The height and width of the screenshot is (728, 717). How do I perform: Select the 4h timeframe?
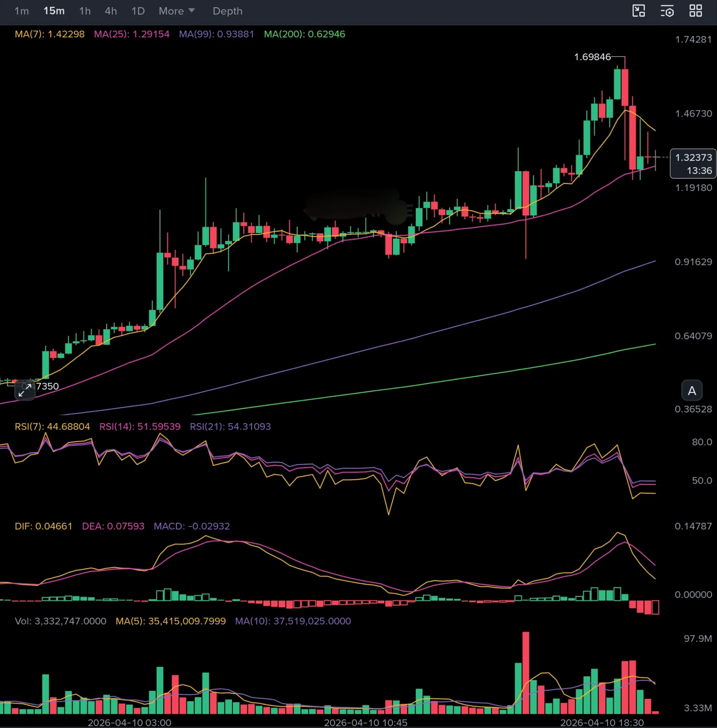pos(111,11)
